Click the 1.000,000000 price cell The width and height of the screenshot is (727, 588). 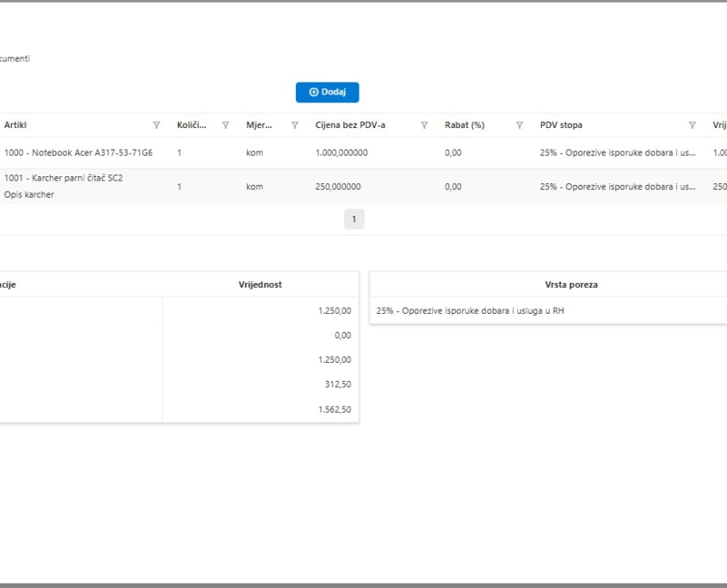point(342,153)
